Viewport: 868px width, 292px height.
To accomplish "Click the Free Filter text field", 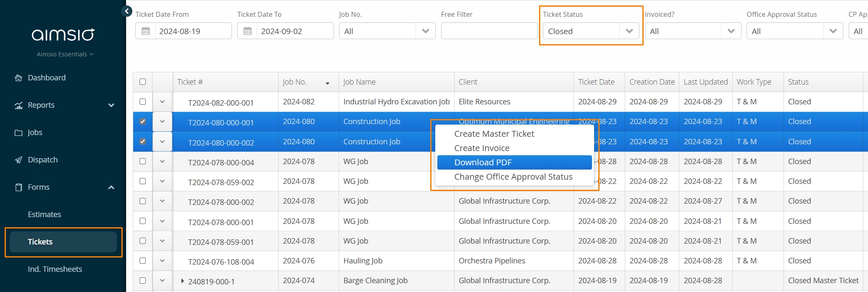I will pos(489,31).
